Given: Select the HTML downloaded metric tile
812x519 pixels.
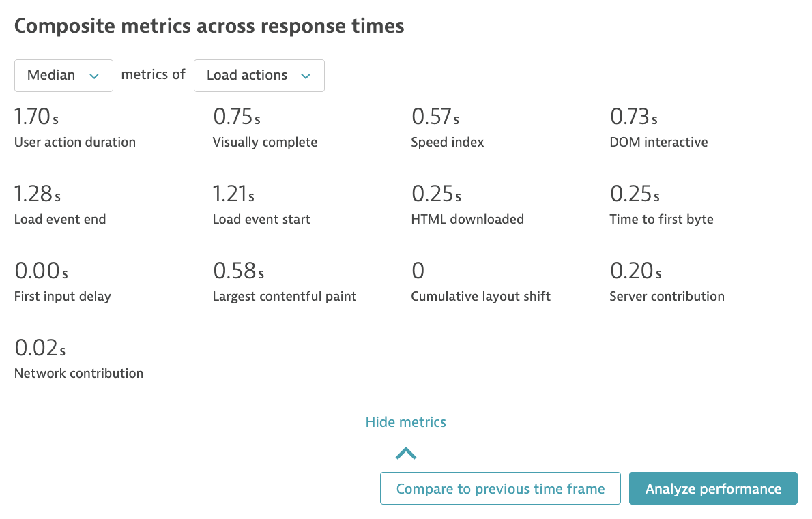Looking at the screenshot, I should pyautogui.click(x=467, y=205).
